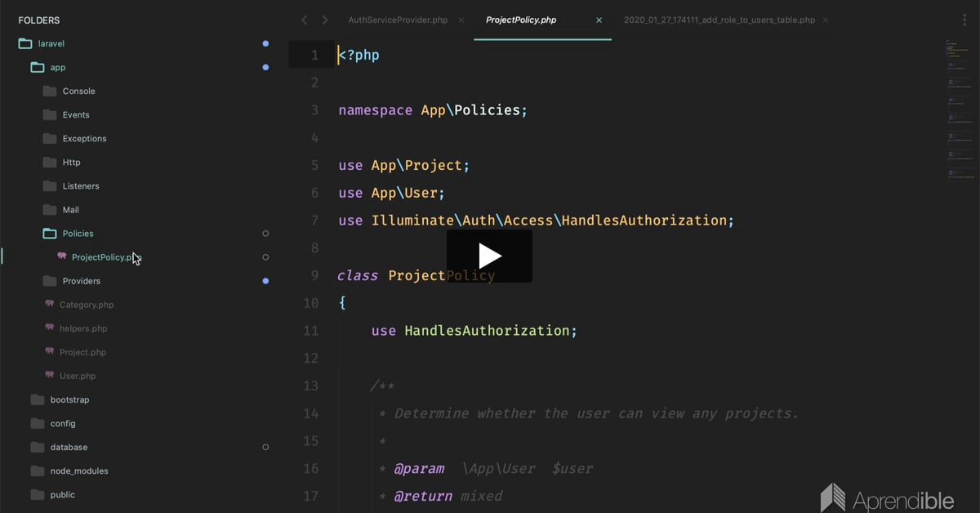Open the three-dot editor options menu

964,20
